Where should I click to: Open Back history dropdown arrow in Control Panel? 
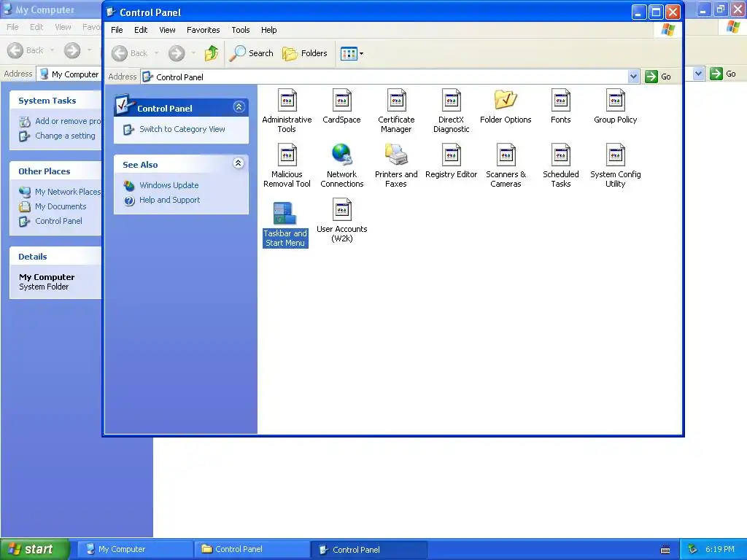(x=156, y=53)
